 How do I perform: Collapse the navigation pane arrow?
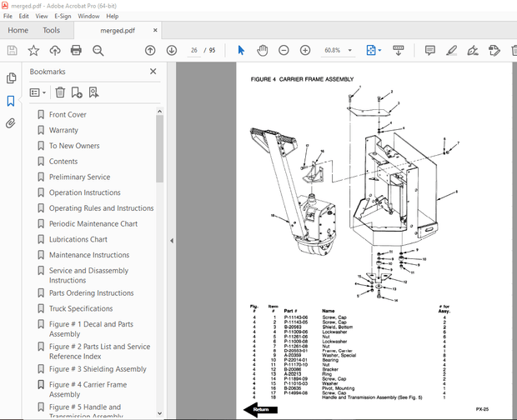point(172,241)
